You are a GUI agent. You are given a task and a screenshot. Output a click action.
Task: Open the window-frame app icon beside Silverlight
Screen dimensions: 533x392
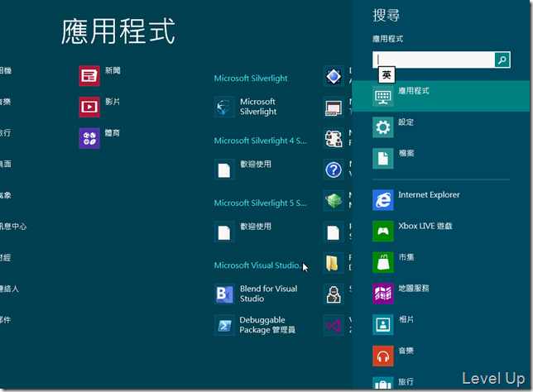point(334,107)
